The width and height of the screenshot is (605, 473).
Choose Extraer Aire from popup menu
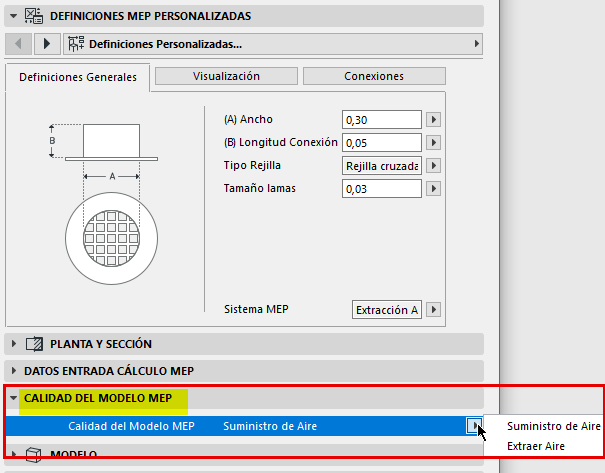[536, 446]
